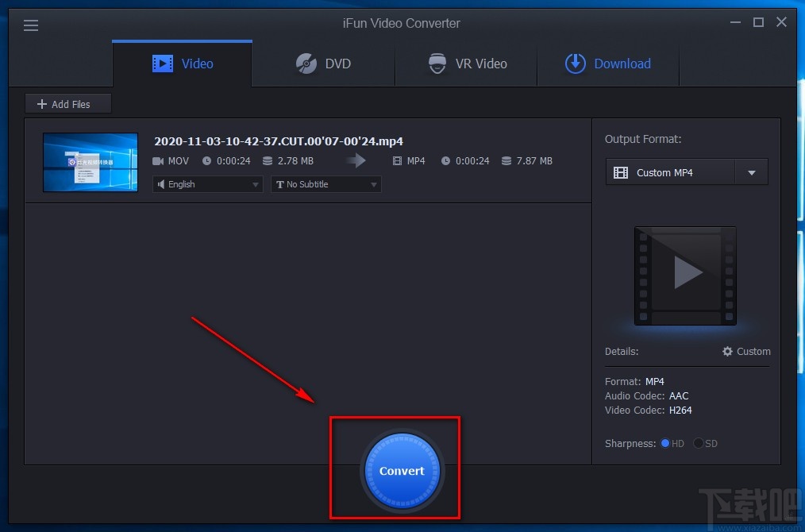
Task: Click the Audio Codec: AAC detail
Action: click(x=647, y=396)
